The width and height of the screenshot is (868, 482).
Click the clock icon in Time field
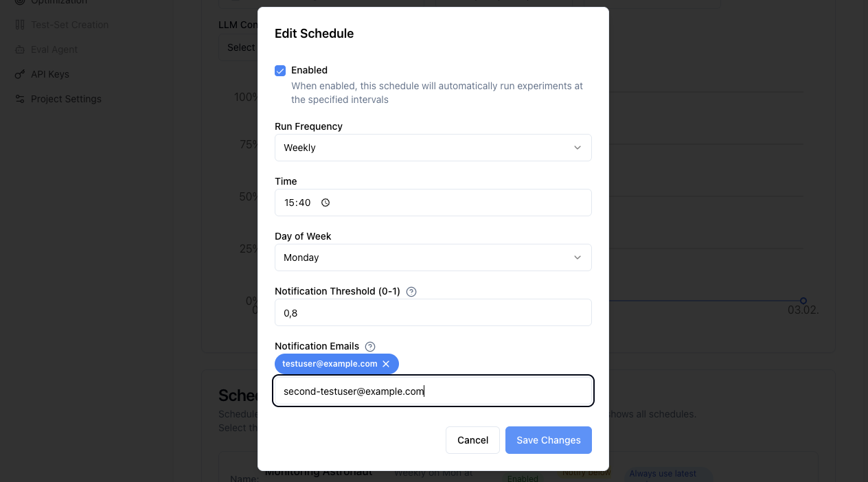[325, 203]
